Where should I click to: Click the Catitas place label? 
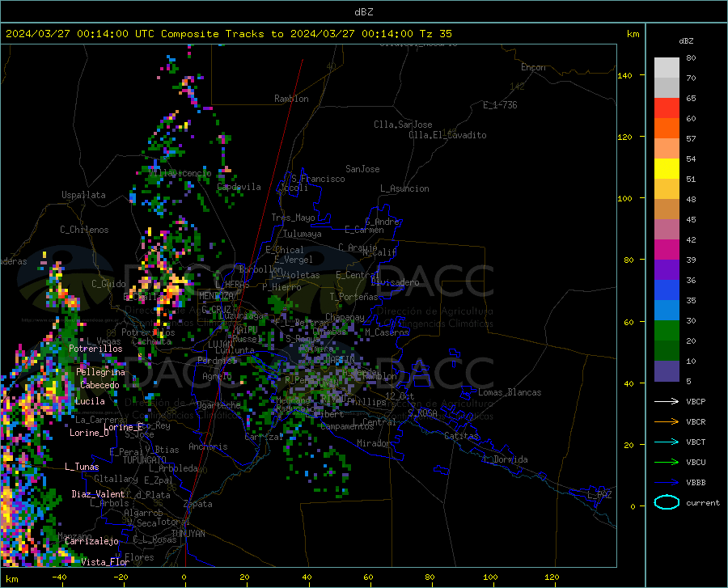[x=462, y=436]
